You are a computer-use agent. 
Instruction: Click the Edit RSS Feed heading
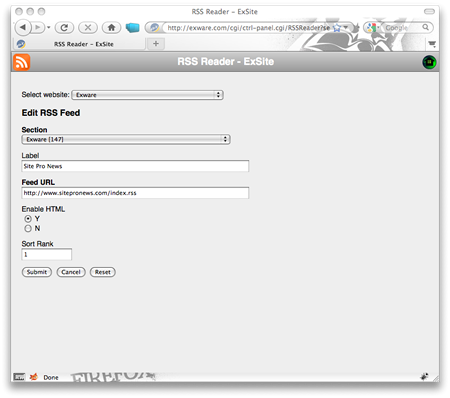[51, 113]
